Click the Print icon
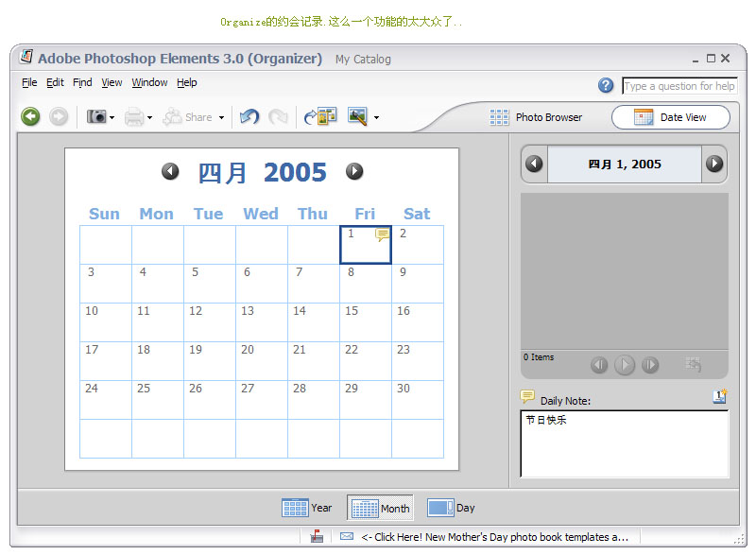Viewport: 756px width, 555px height. (134, 117)
